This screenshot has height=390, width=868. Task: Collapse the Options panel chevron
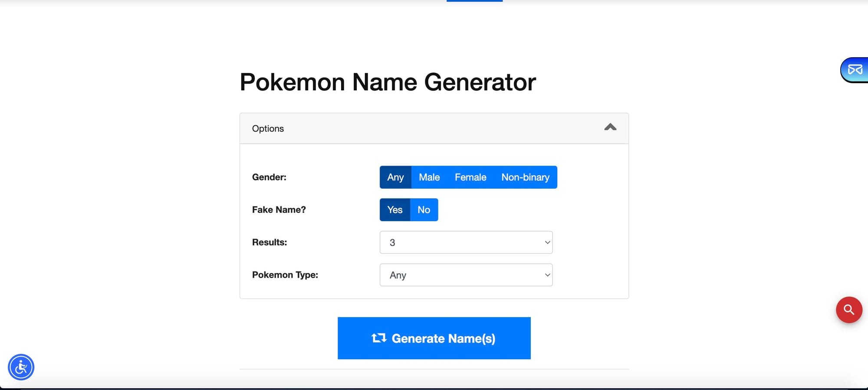pyautogui.click(x=610, y=127)
